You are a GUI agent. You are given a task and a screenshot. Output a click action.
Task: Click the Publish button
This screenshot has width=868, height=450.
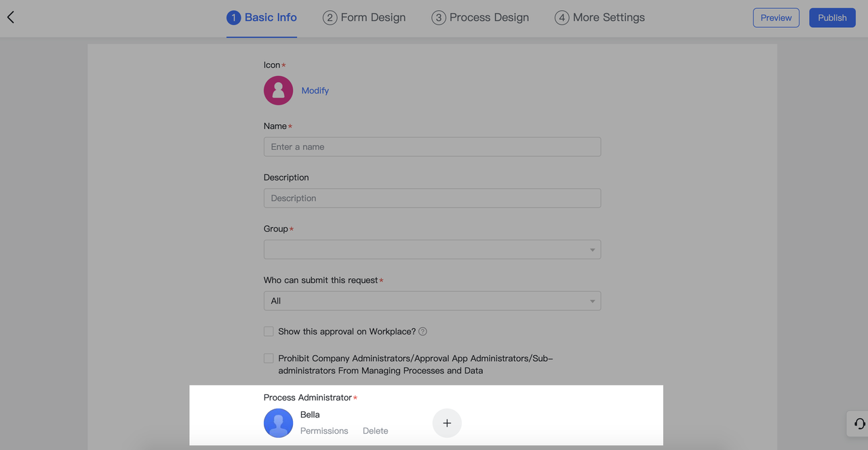832,18
